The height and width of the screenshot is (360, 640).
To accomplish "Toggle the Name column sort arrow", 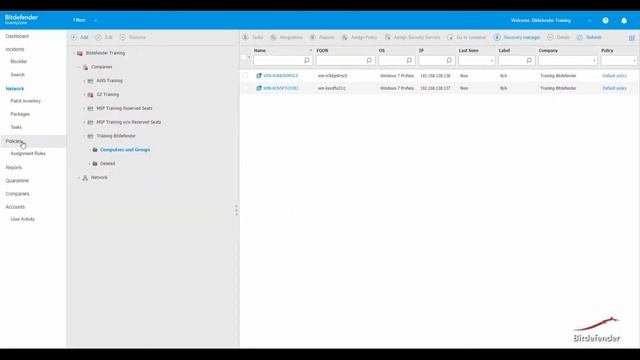I will 311,51.
